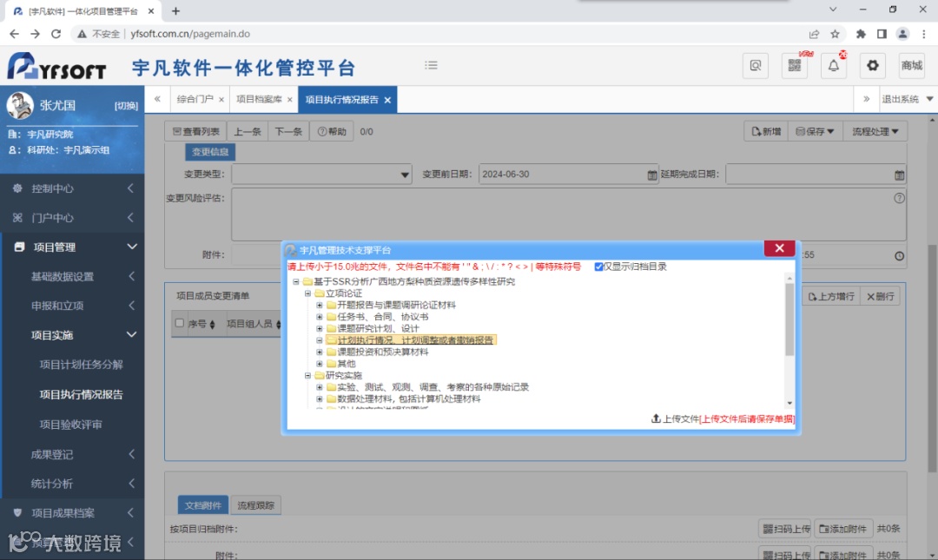Click dialog tree scrollbar down arrow
The height and width of the screenshot is (560, 938).
point(789,403)
